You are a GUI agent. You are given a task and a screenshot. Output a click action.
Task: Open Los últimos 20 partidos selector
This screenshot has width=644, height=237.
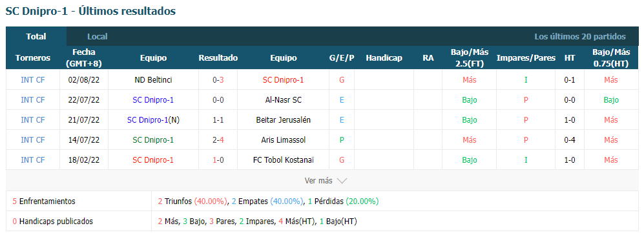point(580,37)
